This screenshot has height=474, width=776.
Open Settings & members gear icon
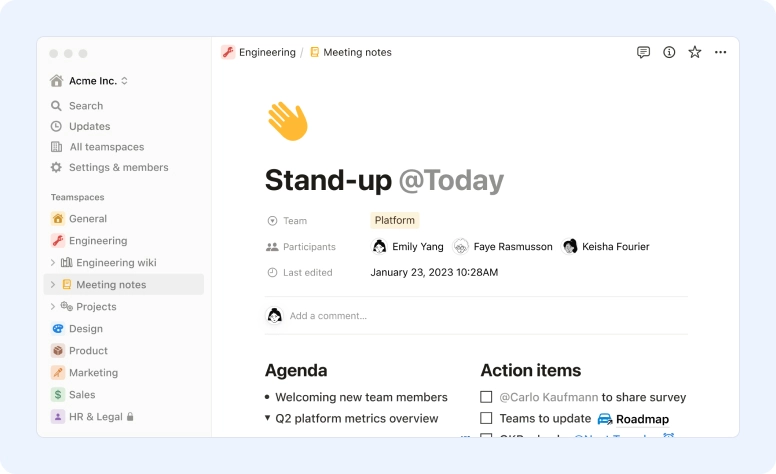pyautogui.click(x=56, y=167)
